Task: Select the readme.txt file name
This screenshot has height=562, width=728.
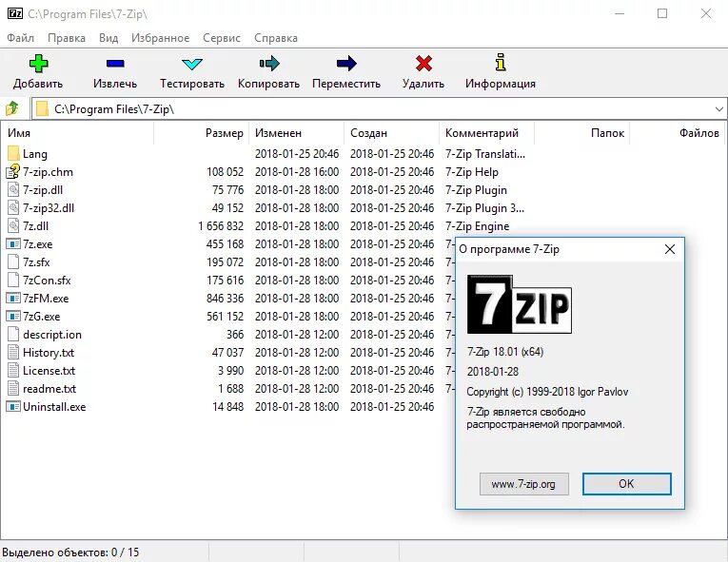Action: (49, 388)
